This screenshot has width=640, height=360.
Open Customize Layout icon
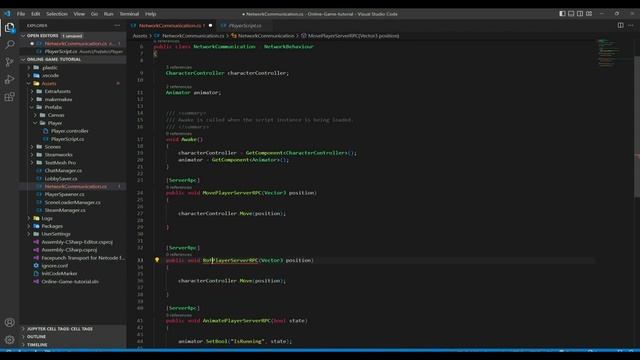[589, 13]
